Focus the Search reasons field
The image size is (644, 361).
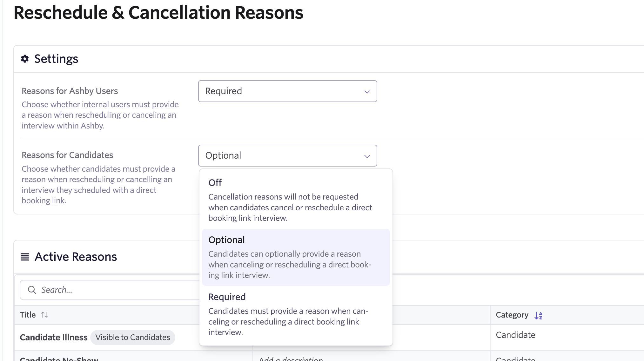(x=117, y=290)
